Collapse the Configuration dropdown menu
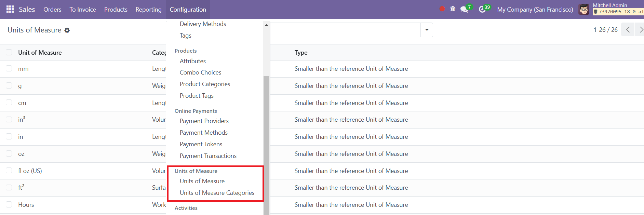Screen dimensions: 644x215 (x=188, y=10)
